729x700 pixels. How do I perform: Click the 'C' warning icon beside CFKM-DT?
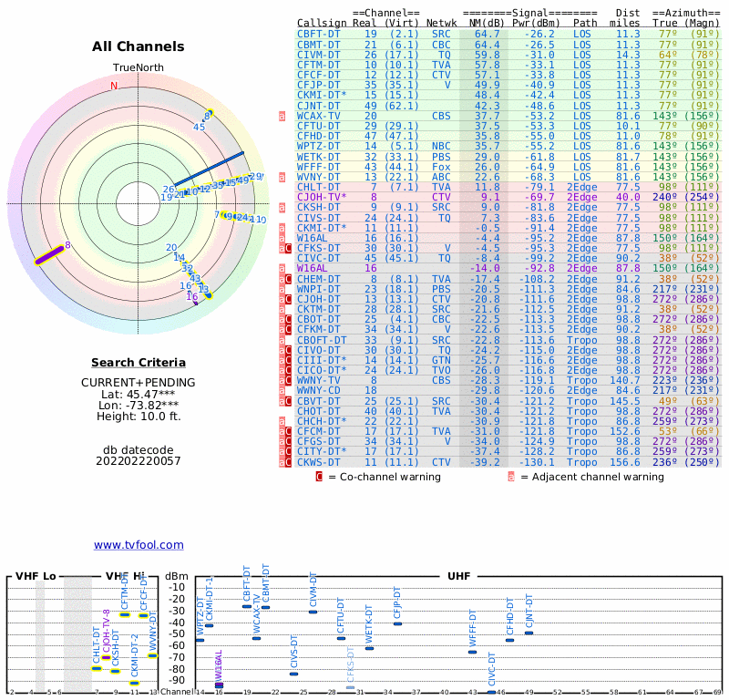click(288, 330)
